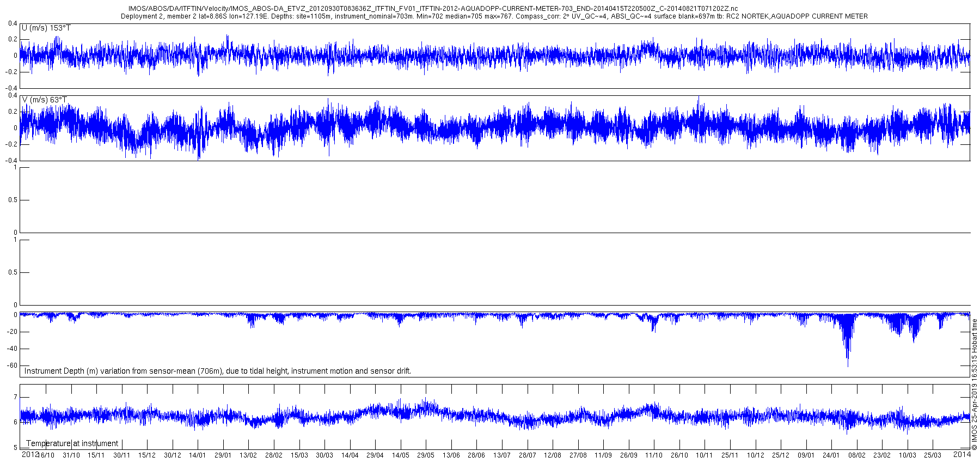
Task: Select the '25/03' date tick label
Action: 933,455
